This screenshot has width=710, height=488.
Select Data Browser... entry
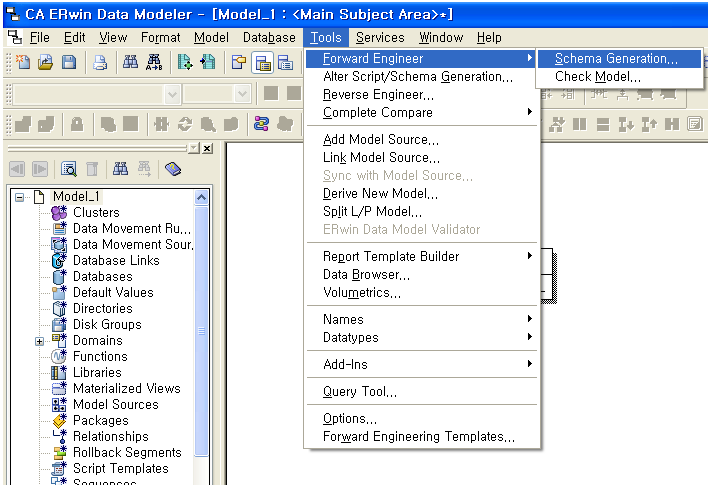(x=421, y=274)
